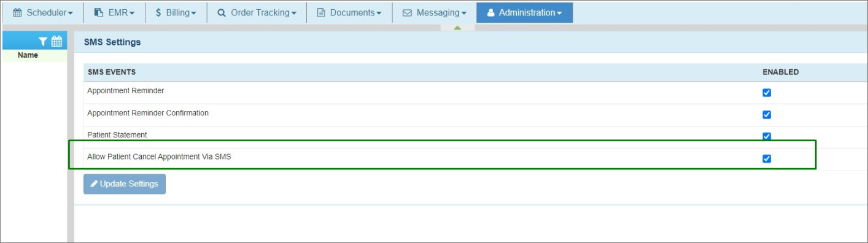The image size is (868, 243).
Task: Open the Billing dropdown menu
Action: pyautogui.click(x=176, y=12)
